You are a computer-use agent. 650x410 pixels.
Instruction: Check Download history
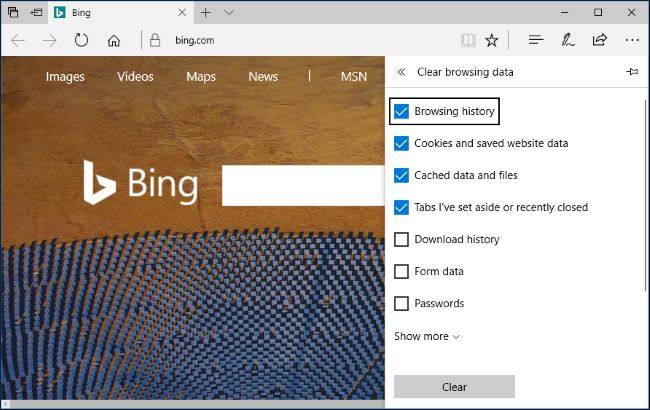(401, 239)
